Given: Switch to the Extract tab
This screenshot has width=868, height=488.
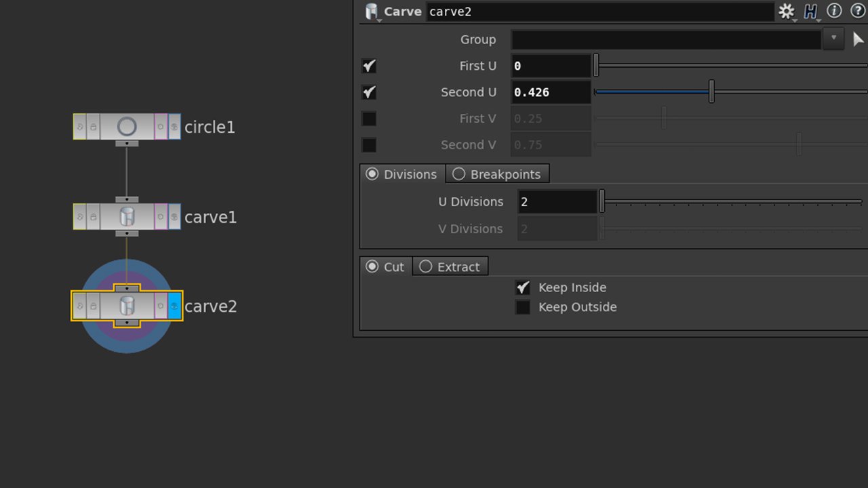Looking at the screenshot, I should tap(450, 266).
